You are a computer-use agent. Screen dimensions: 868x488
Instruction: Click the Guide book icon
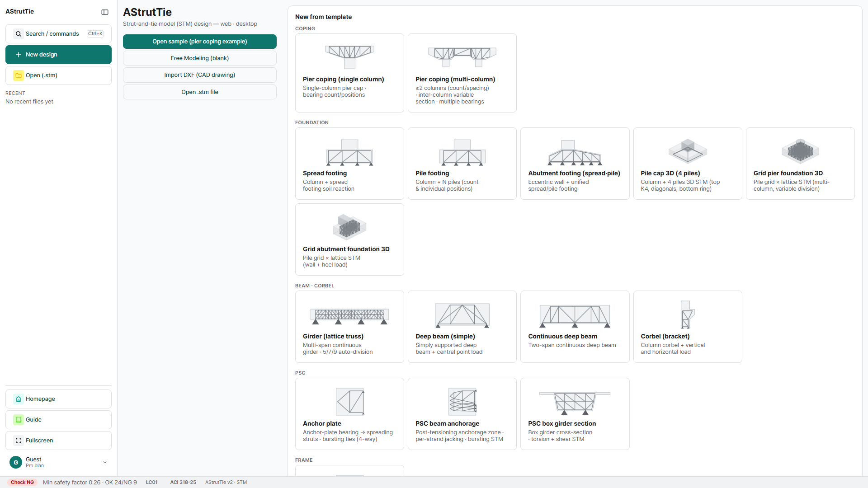(19, 420)
